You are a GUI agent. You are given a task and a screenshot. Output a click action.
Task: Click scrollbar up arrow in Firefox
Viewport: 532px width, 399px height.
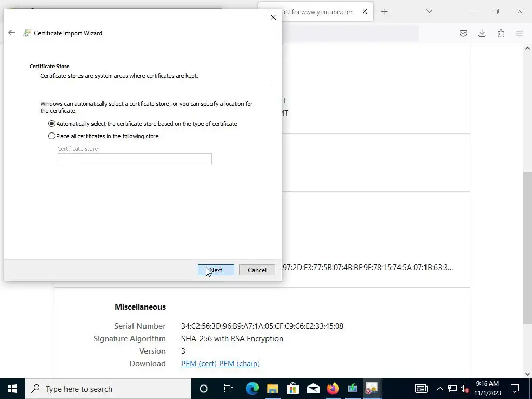coord(527,48)
